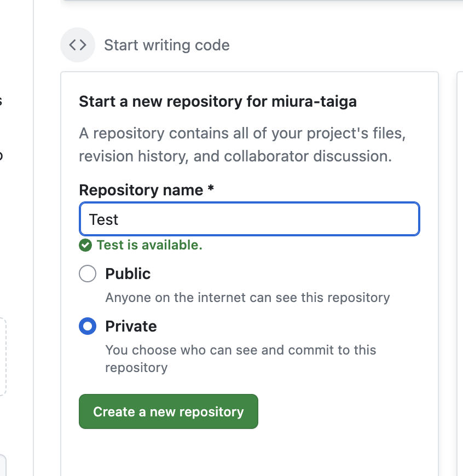463x476 pixels.
Task: Click the 'Start writing code' heading
Action: [x=166, y=45]
